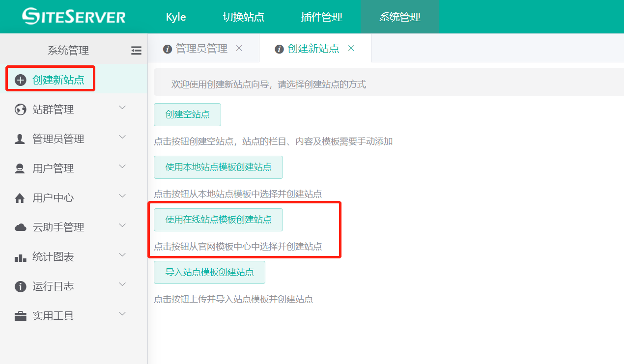
Task: Click the plus icon beside 创建新站点
Action: pyautogui.click(x=20, y=80)
